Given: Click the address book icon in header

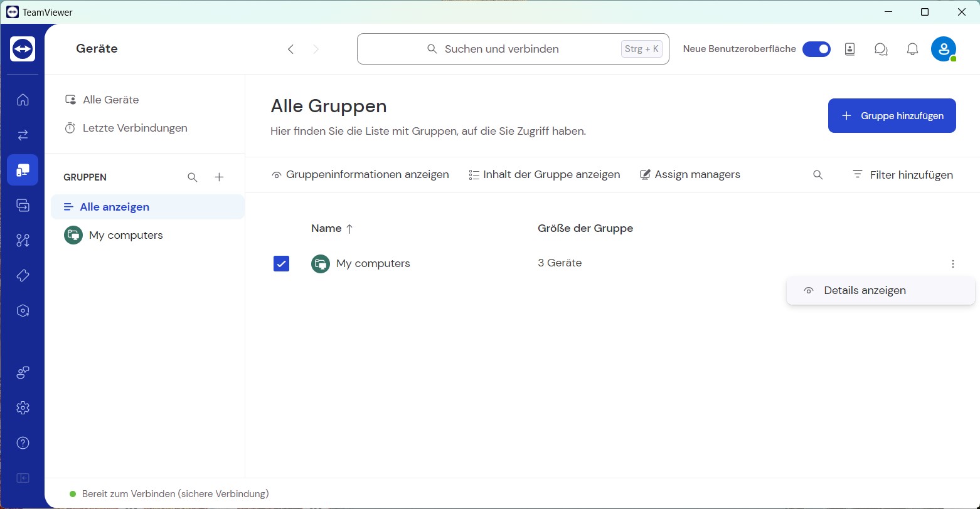Looking at the screenshot, I should (x=850, y=49).
